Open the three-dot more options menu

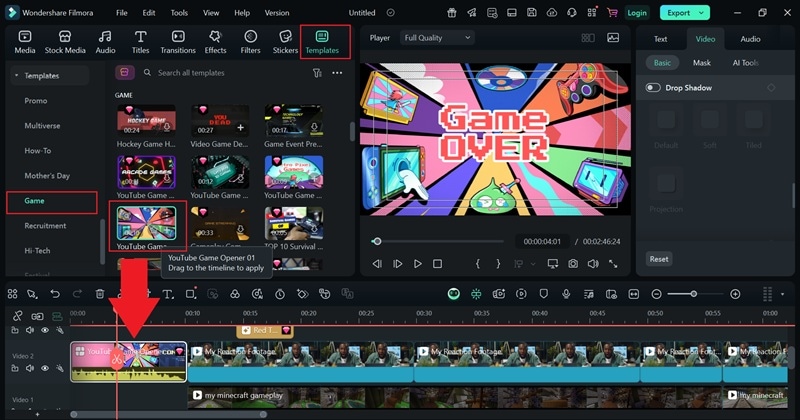337,73
